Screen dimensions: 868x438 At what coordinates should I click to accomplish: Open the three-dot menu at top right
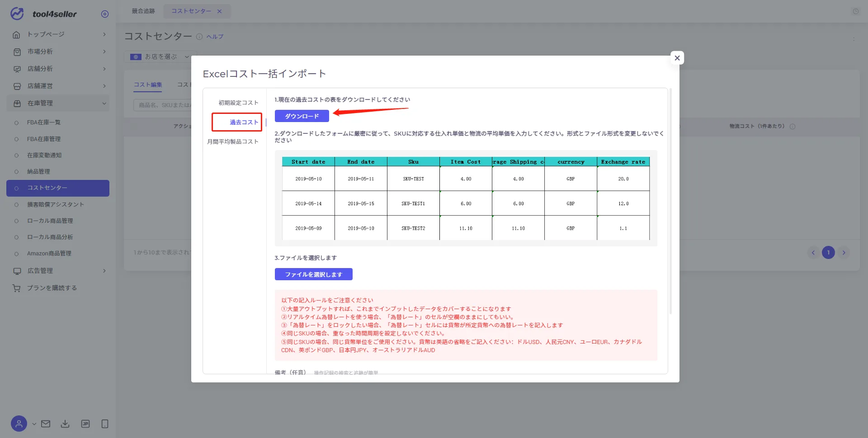[x=854, y=39]
